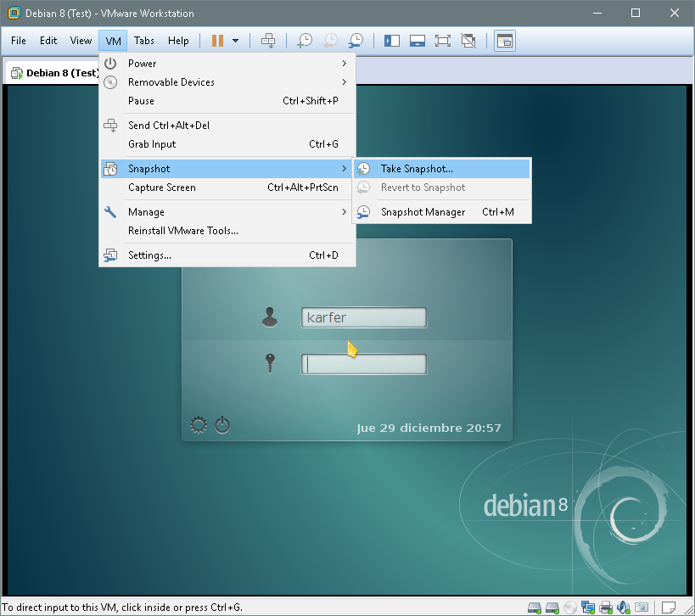
Task: Minimize the VMware Workstation window
Action: pos(597,13)
